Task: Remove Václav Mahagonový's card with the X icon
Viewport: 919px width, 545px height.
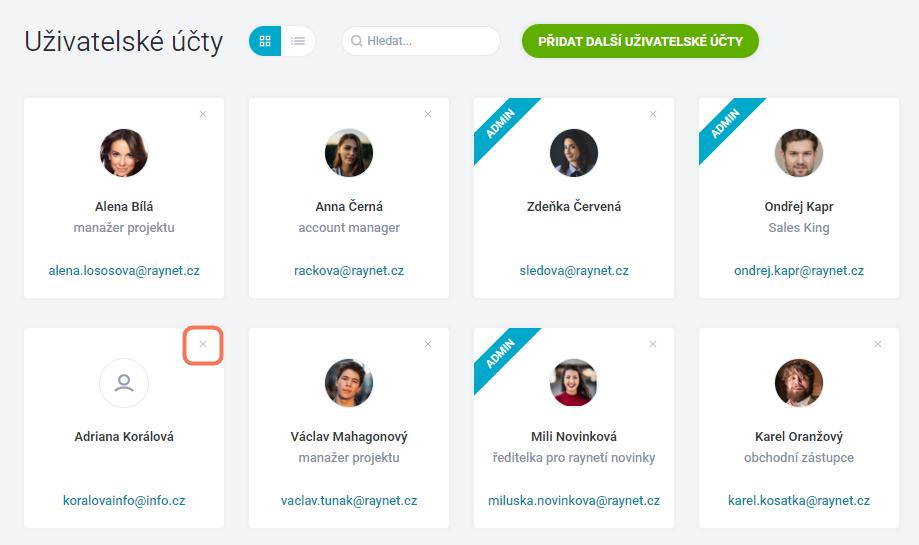Action: tap(428, 345)
